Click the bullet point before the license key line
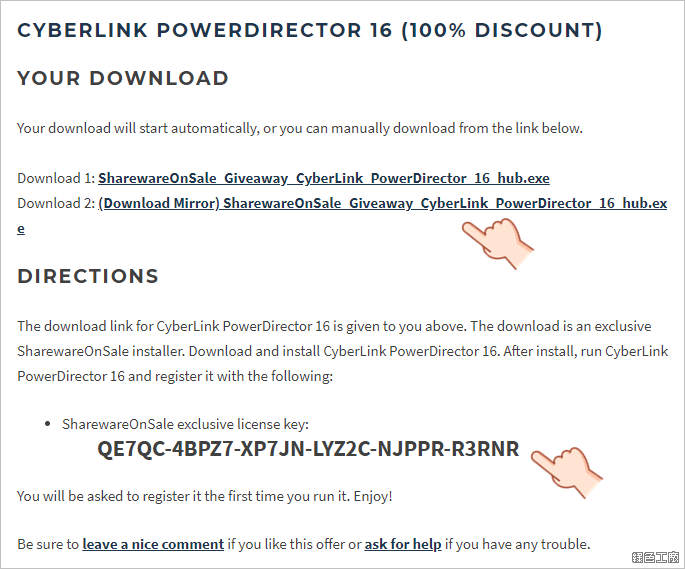The height and width of the screenshot is (569, 685). [x=48, y=424]
